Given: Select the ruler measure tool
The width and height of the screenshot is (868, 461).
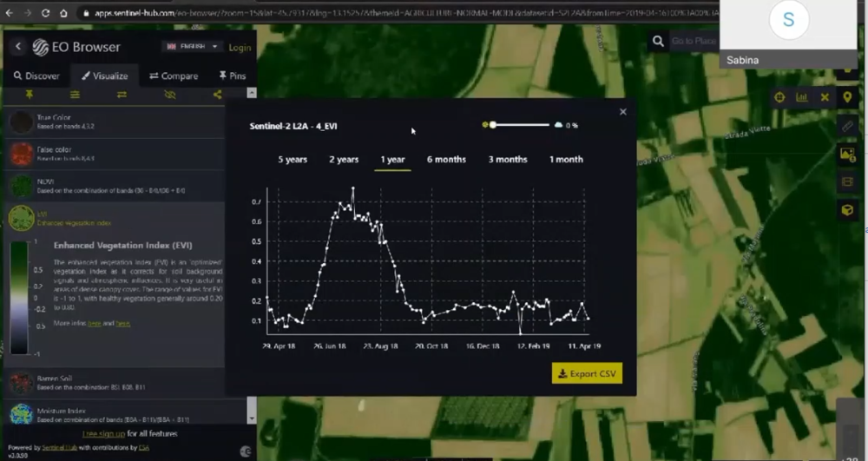Looking at the screenshot, I should coord(847,127).
